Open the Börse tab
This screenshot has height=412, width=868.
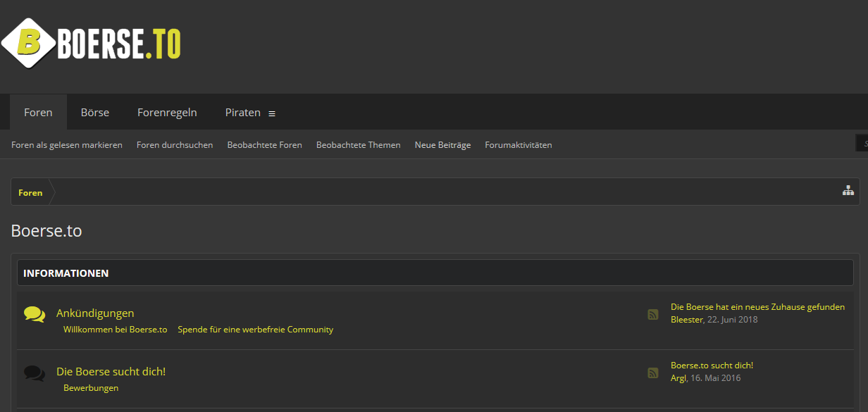[95, 112]
